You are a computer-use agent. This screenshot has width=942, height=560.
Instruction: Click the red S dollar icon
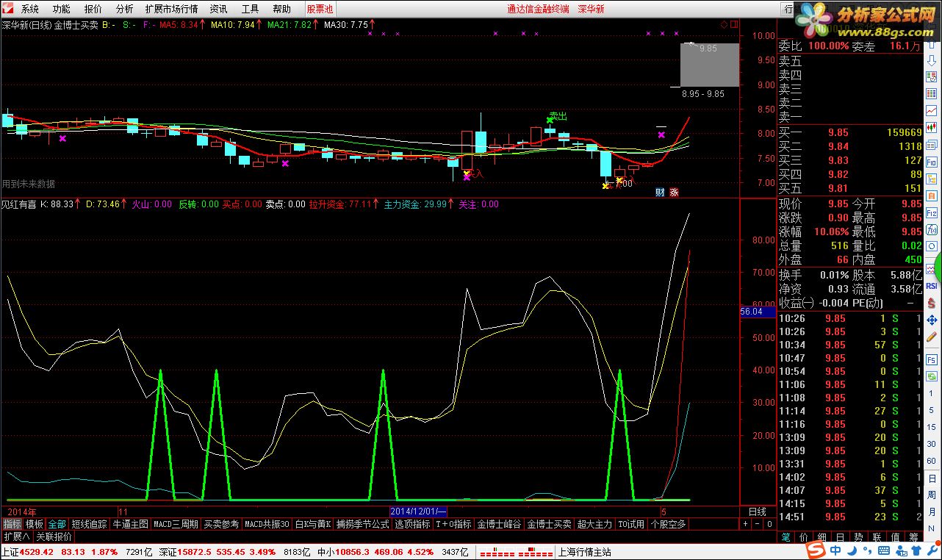(931, 303)
